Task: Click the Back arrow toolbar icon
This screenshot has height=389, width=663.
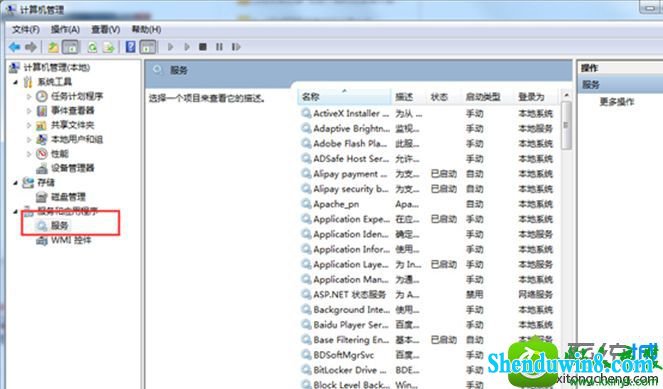Action: point(15,47)
